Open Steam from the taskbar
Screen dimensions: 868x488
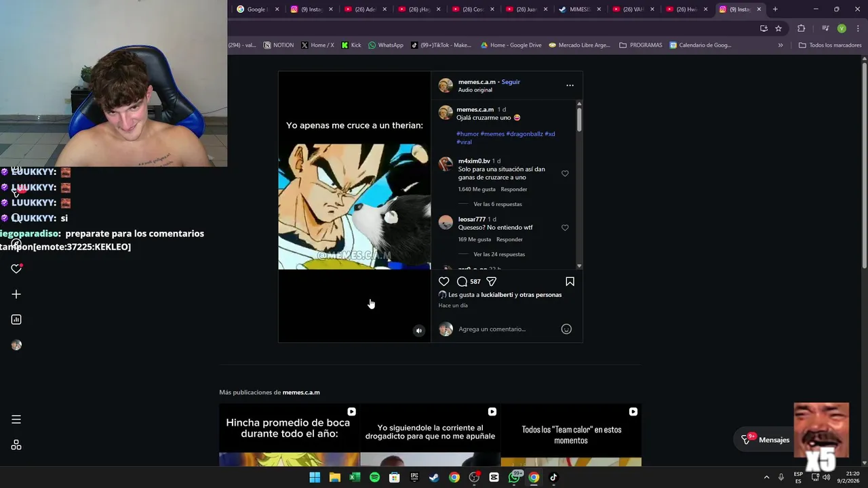click(434, 477)
